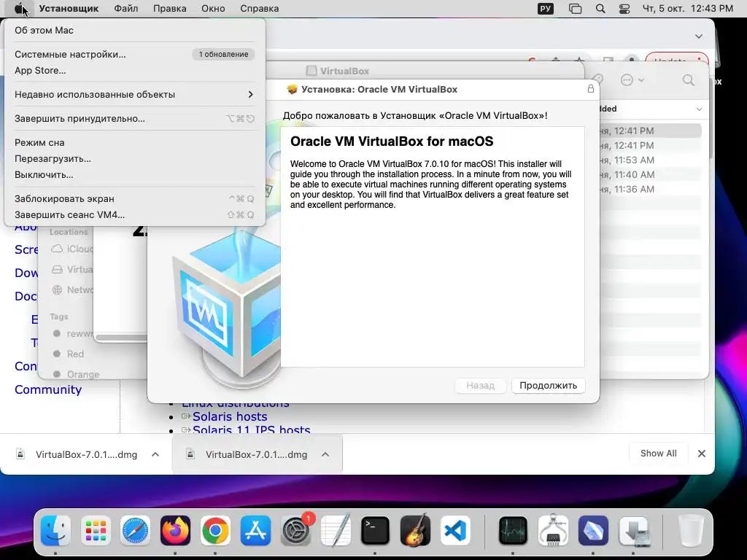Click the Продолжить button in installer
Screen dimensions: 747x560
(x=549, y=385)
